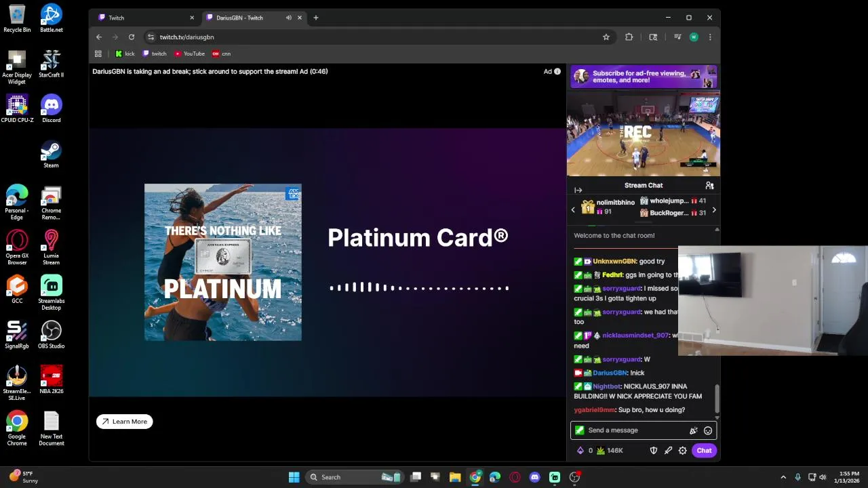Viewport: 868px width, 488px height.
Task: Toggle the microphone icon in system tray
Action: coord(797,477)
